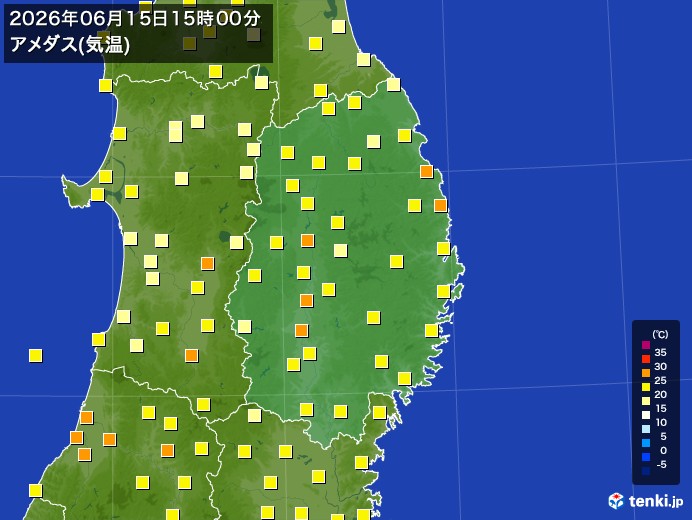Choose the medium blue legend swatch above 0
The image size is (692, 520).
[646, 443]
